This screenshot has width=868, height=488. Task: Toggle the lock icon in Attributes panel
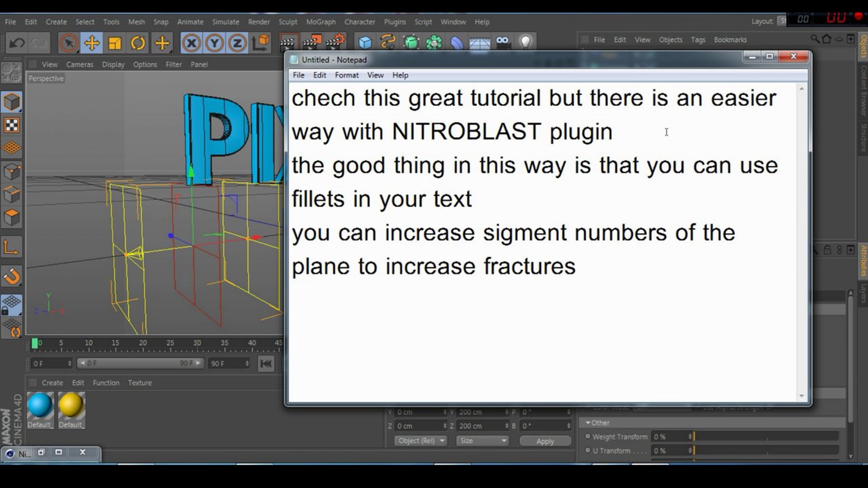pos(827,250)
